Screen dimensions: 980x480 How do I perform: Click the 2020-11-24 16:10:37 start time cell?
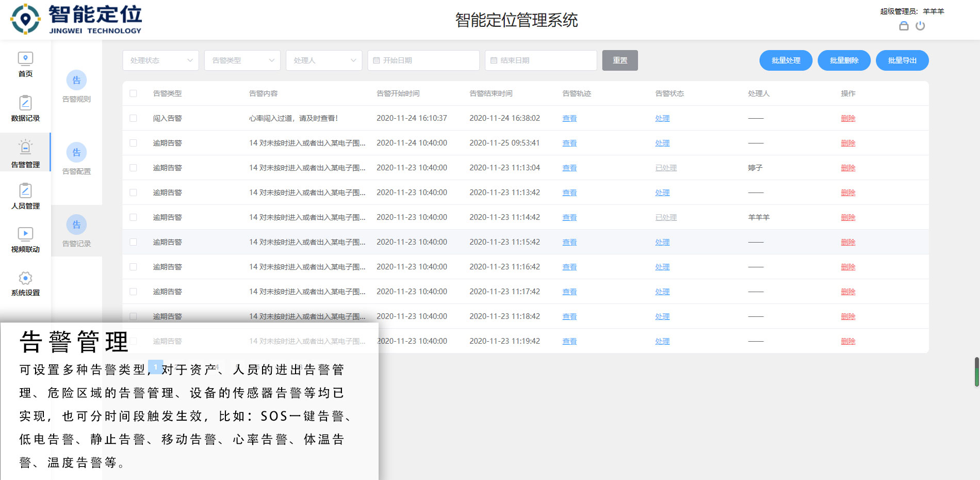pyautogui.click(x=412, y=118)
